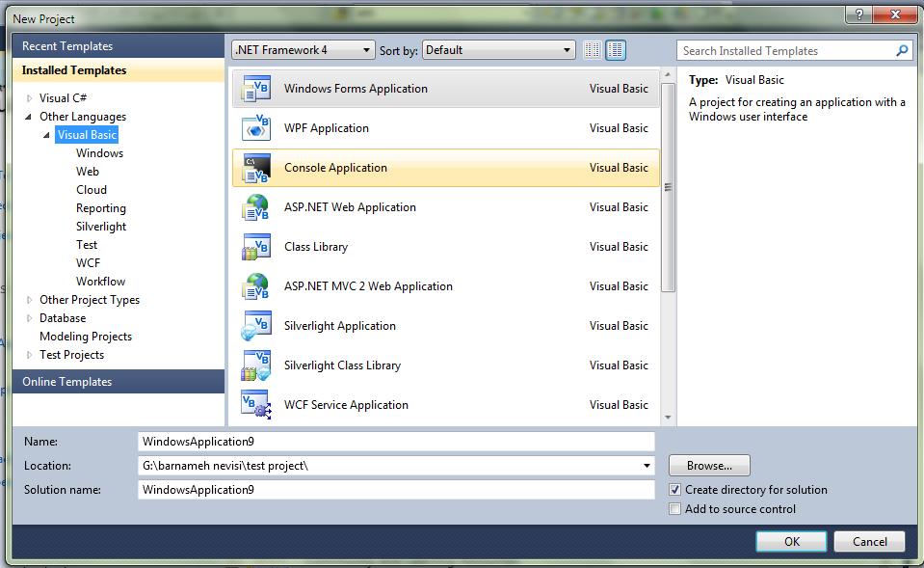
Task: Select 'WCF Service Application' row text
Action: 346,405
